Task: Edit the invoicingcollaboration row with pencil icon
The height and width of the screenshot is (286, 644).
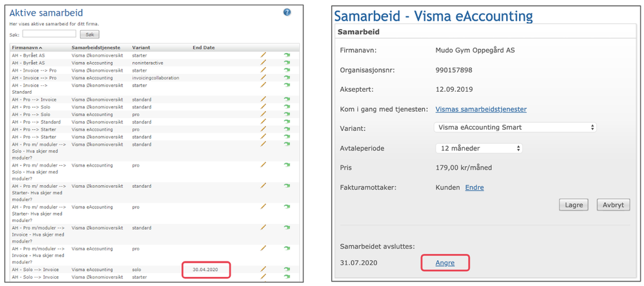Action: (x=263, y=77)
